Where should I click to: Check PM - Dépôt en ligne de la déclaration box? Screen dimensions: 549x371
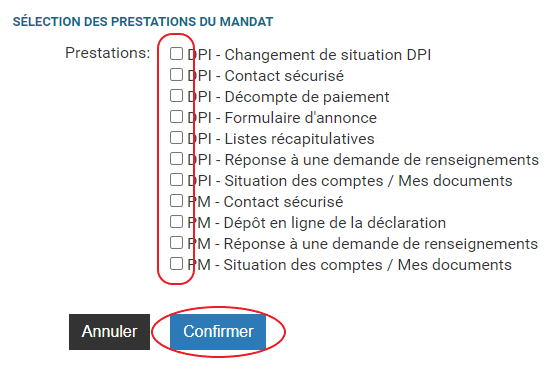pos(176,222)
